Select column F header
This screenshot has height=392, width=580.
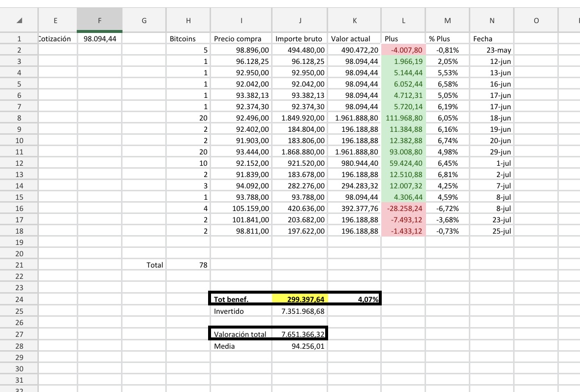point(99,20)
